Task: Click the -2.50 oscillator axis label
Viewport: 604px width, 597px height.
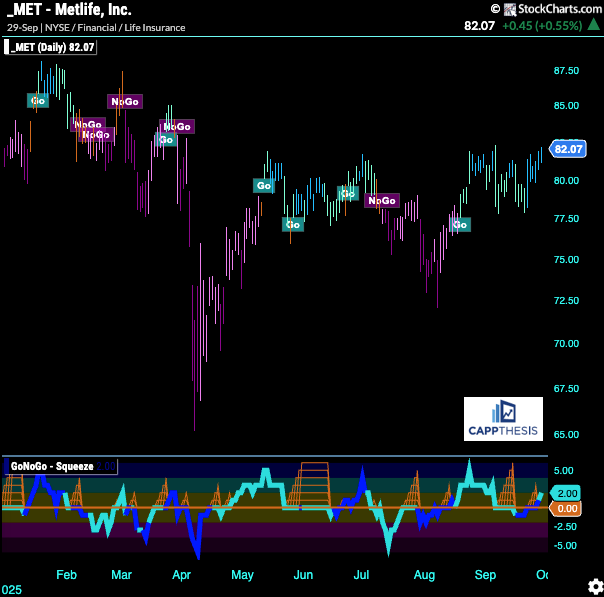Action: click(x=565, y=527)
